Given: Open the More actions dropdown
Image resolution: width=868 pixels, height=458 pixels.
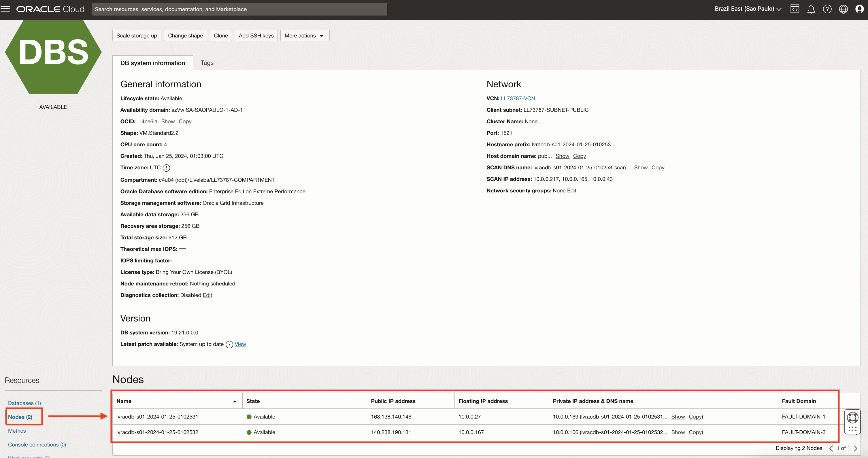Looking at the screenshot, I should pos(305,36).
